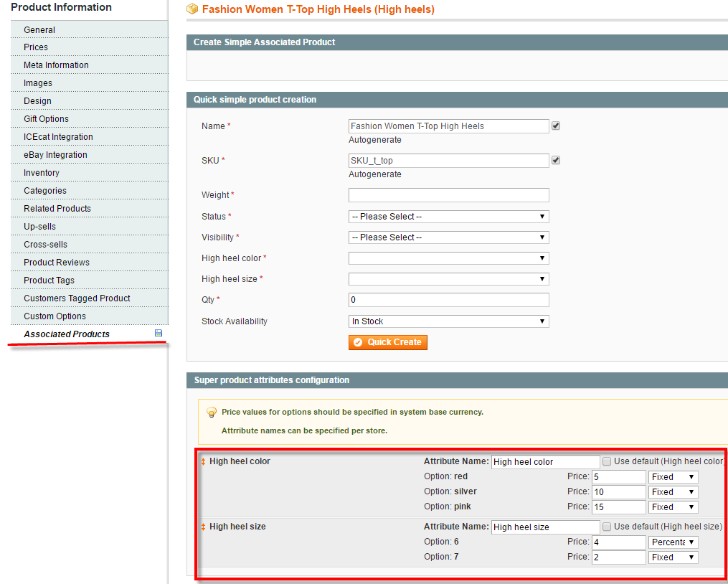Image resolution: width=728 pixels, height=584 pixels.
Task: Click the checkmark icon on Quick Create button
Action: [x=359, y=342]
